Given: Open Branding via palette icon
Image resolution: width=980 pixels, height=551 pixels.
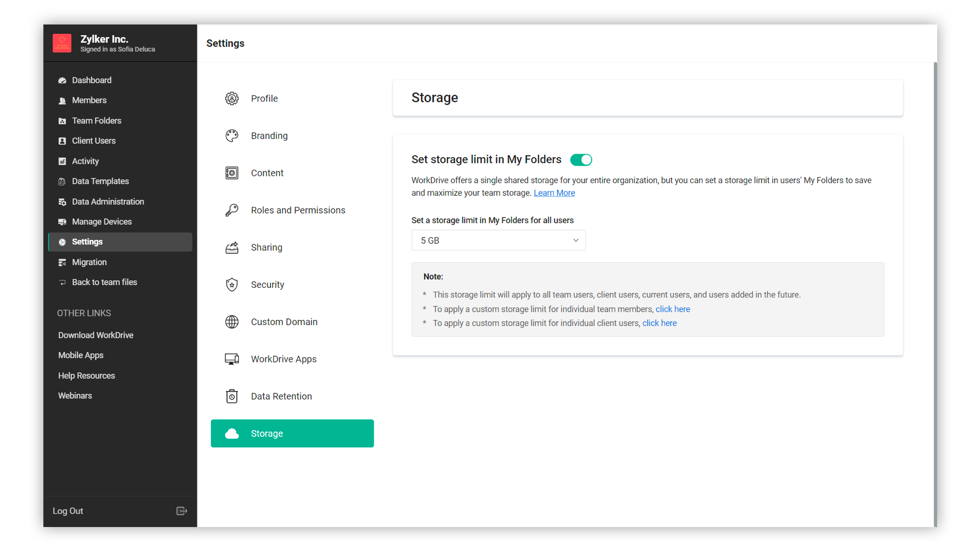Looking at the screenshot, I should pos(232,136).
